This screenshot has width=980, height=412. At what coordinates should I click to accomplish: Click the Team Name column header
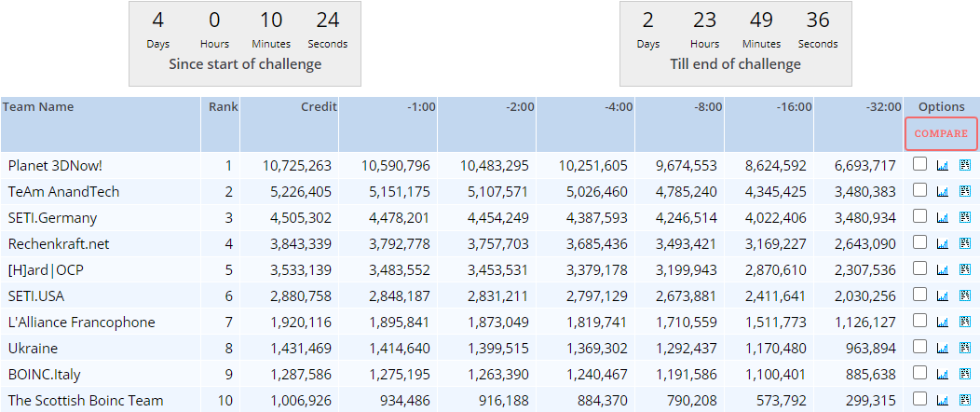click(38, 107)
